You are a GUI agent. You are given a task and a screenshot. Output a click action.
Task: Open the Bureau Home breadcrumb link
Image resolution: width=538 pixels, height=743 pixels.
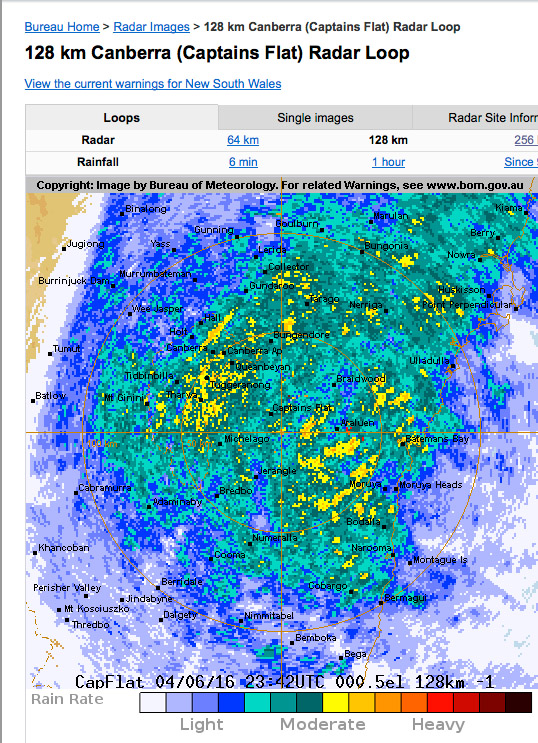point(62,27)
